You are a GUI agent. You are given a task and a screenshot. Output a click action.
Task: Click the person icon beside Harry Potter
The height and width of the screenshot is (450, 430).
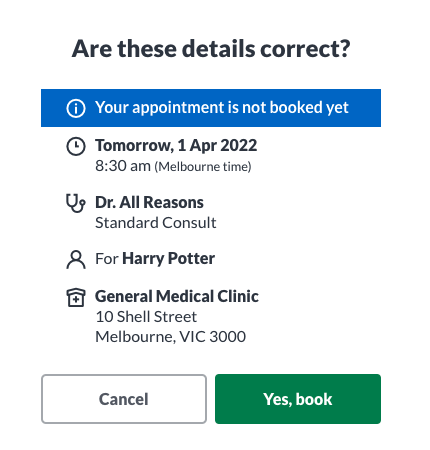[x=76, y=260]
